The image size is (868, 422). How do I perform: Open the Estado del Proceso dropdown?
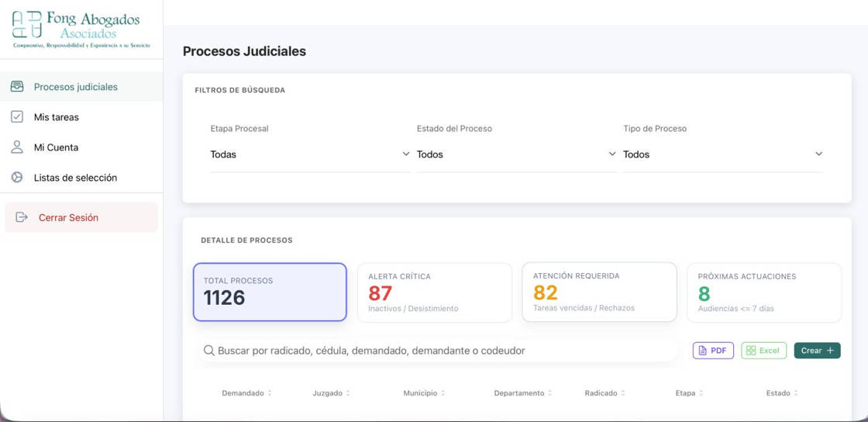click(x=516, y=154)
